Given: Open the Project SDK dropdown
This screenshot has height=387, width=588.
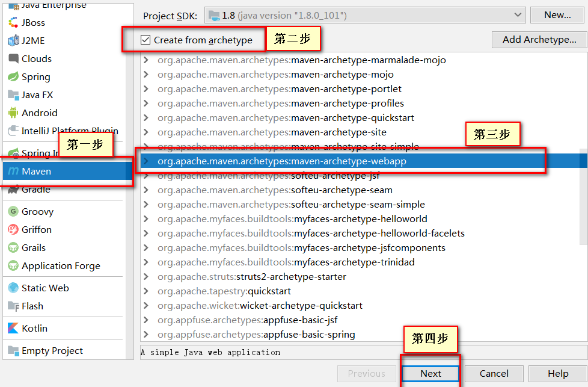Looking at the screenshot, I should point(517,14).
